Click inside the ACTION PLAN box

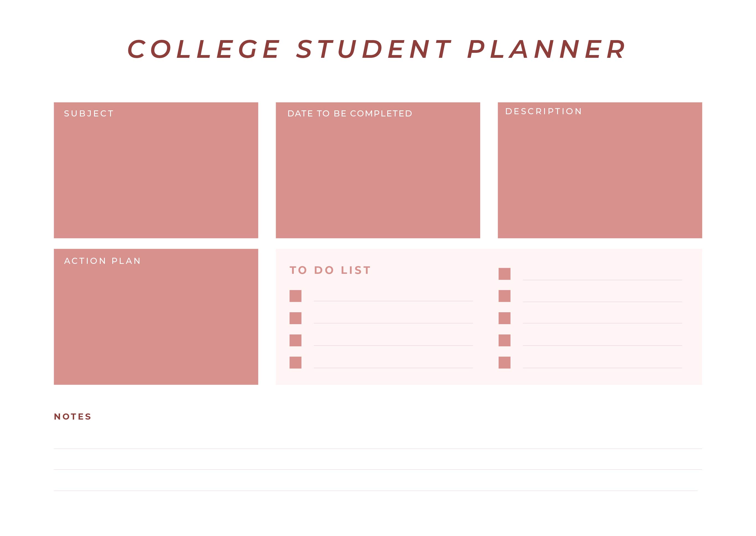click(x=156, y=316)
